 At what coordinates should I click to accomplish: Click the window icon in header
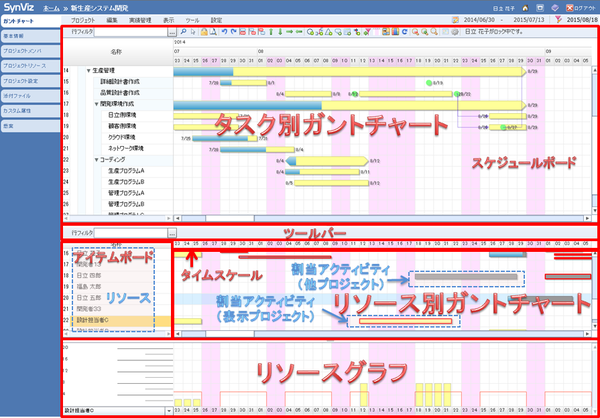click(x=540, y=8)
